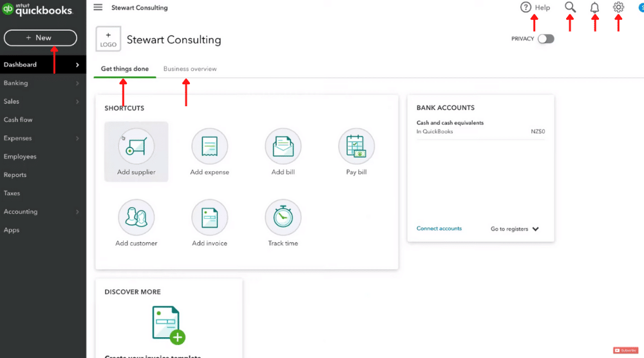Screen dimensions: 644x358
Task: Expand the Dashboard chevron in sidebar
Action: tap(77, 65)
